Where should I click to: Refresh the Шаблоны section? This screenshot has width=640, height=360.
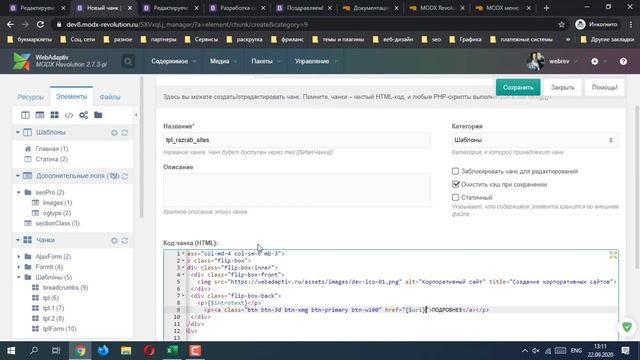124,133
